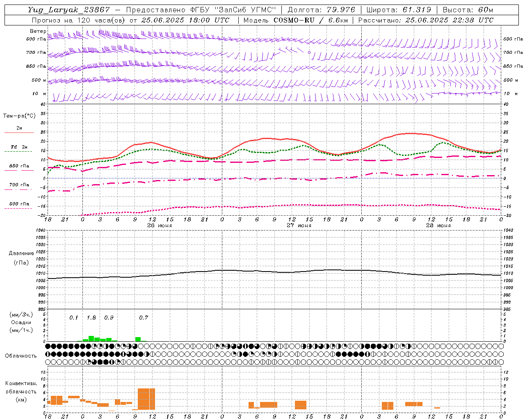Click the 'Конвективн.' convective cloud label
Screen dimensions: 525x420
coord(21,383)
